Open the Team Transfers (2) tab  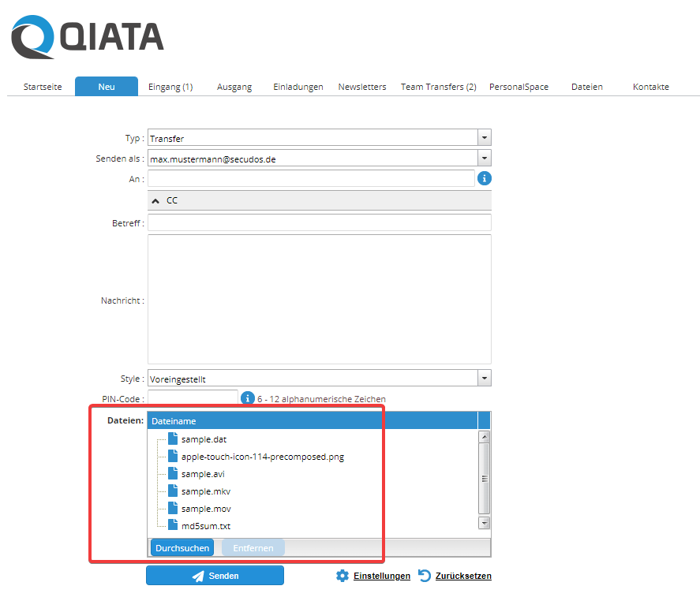pos(438,87)
